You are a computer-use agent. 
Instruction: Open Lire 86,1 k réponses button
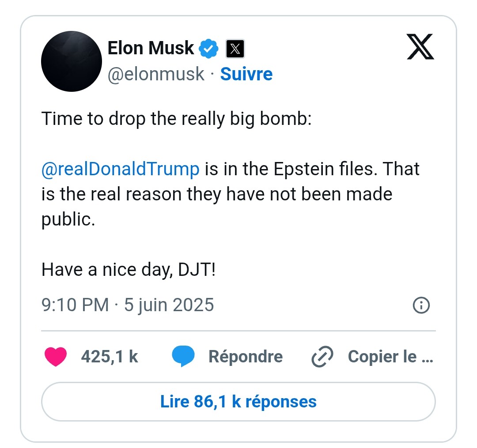point(238,402)
